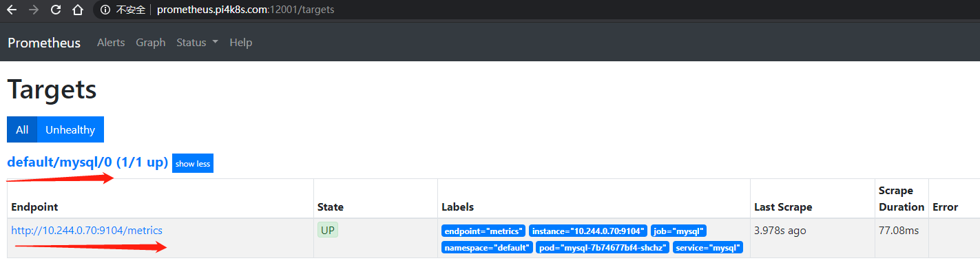Click the instance="10.244.0.70:9104" label badge
This screenshot has width=980, height=263.
coord(588,231)
